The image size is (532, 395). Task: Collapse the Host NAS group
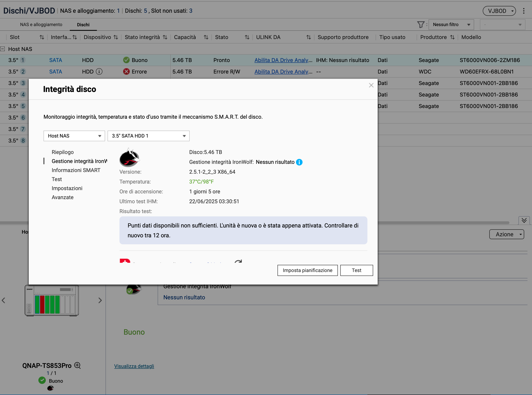3,49
